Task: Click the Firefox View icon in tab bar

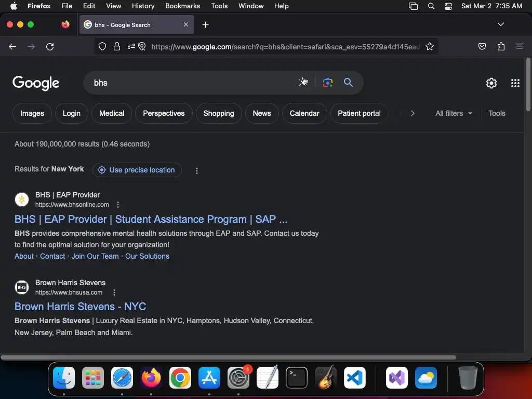Action: click(65, 24)
